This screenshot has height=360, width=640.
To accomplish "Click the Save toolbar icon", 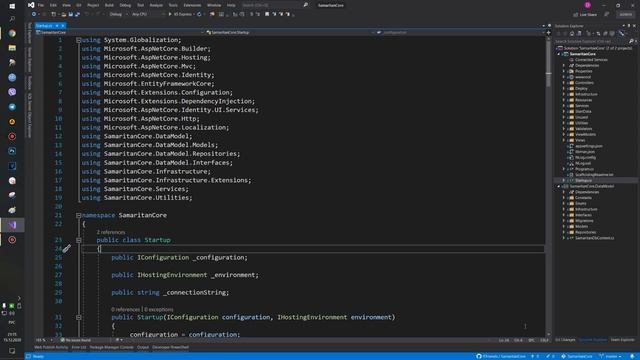I will click(71, 14).
